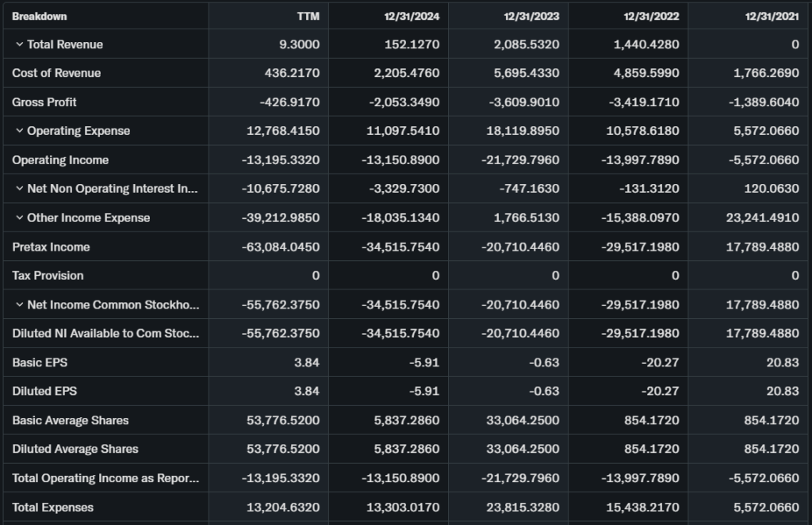The height and width of the screenshot is (525, 812).
Task: Expand the Operating Expense row chevron
Action: (20, 131)
